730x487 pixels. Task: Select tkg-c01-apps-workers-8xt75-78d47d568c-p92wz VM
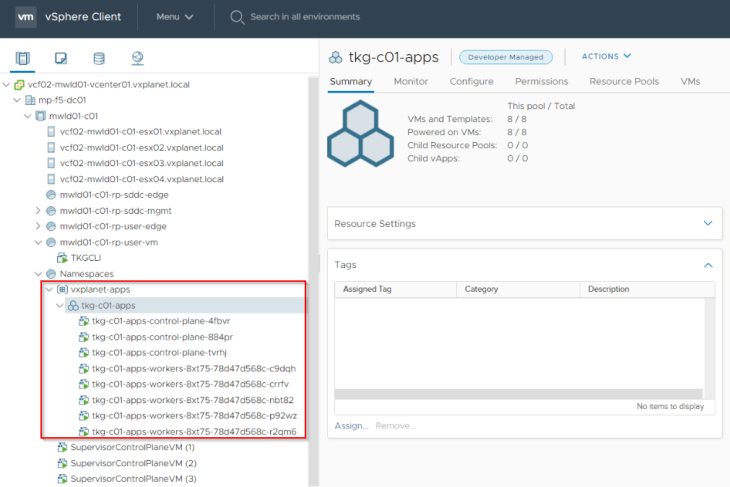[x=194, y=416]
